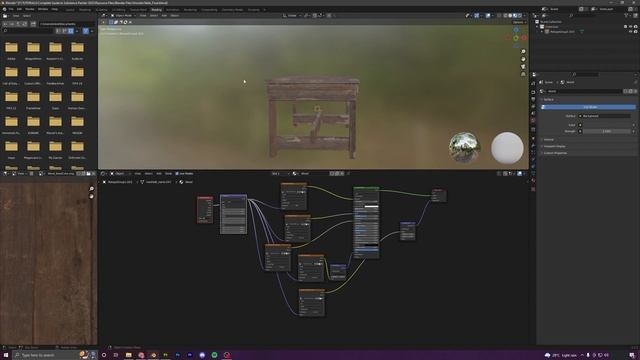This screenshot has height=360, width=640.
Task: Open the File menu
Action: click(x=11, y=9)
